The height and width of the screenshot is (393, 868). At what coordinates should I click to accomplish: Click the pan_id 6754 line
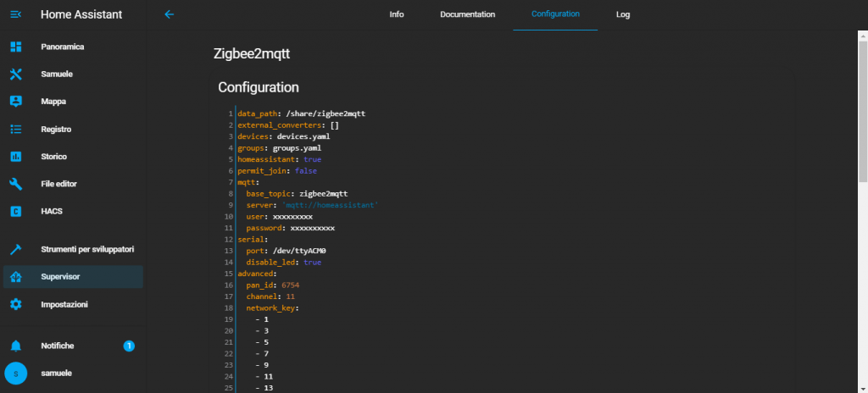pos(272,285)
